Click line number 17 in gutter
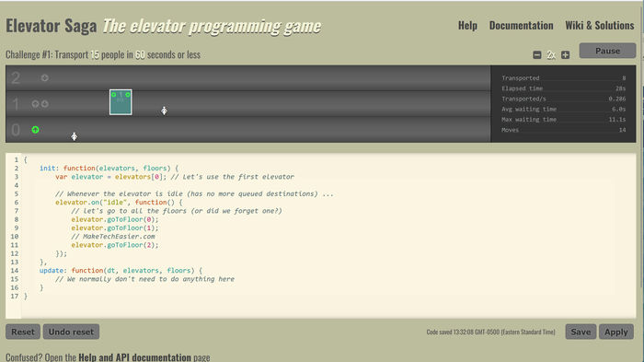 pyautogui.click(x=15, y=297)
